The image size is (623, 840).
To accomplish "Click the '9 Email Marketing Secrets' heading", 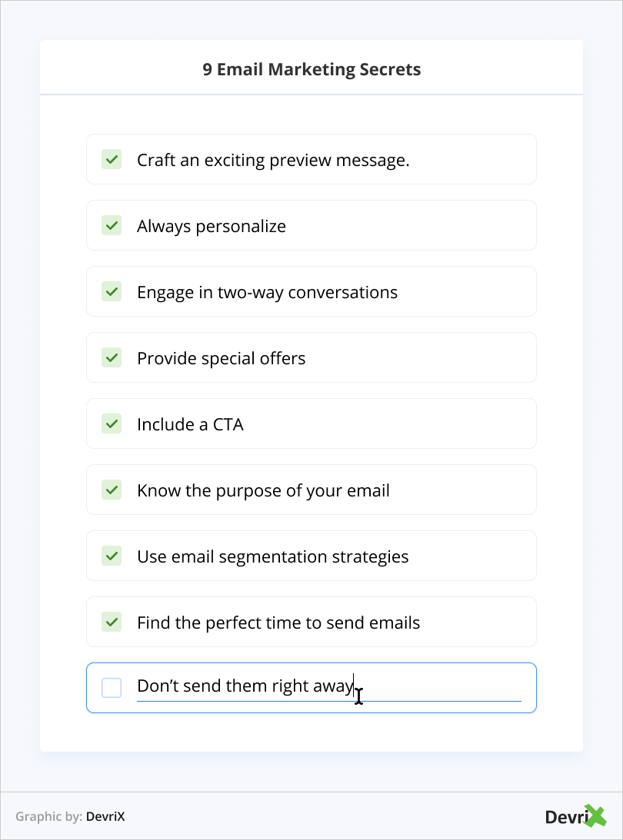I will pos(311,69).
